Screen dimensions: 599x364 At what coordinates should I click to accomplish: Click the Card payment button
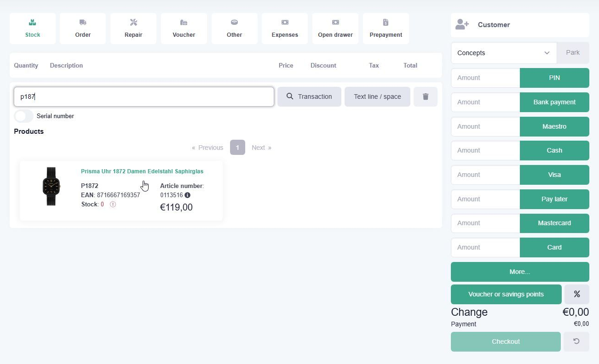[554, 247]
